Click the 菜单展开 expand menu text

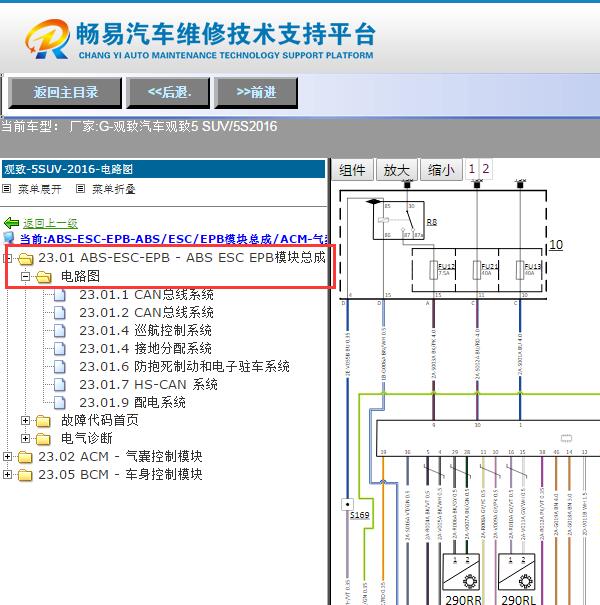point(40,189)
